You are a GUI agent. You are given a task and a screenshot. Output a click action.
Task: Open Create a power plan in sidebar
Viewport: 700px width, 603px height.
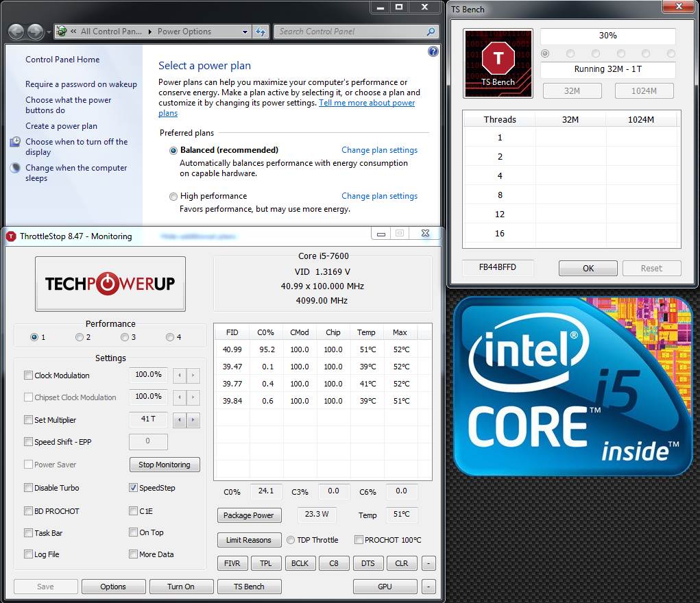[x=61, y=126]
